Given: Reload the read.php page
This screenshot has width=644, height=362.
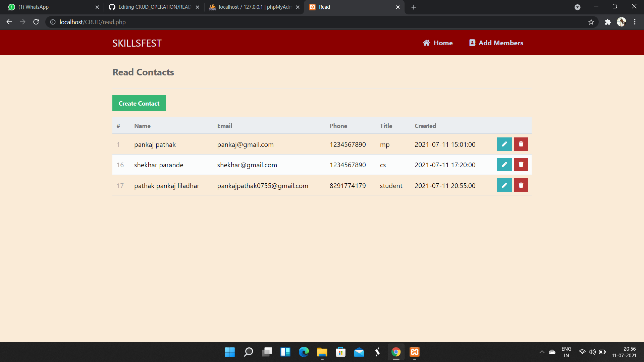Looking at the screenshot, I should [x=36, y=22].
